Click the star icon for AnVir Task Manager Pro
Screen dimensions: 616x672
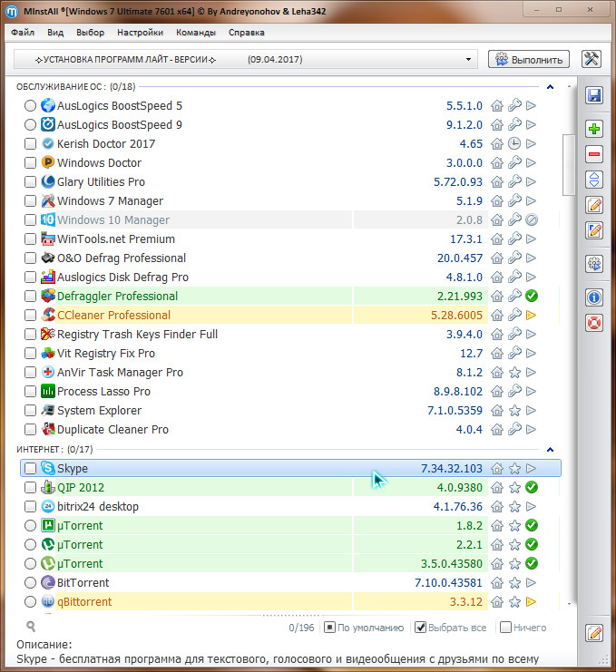(514, 373)
